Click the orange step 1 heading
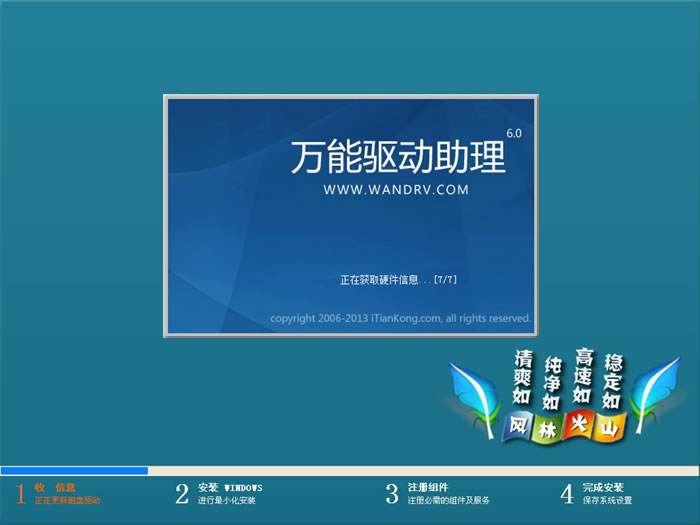Screen dimensions: 700x525 click(x=55, y=488)
